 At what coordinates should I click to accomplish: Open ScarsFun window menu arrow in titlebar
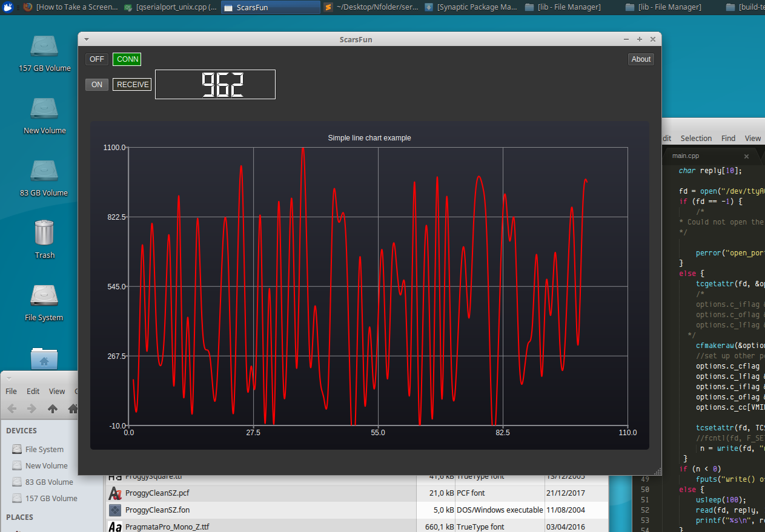click(87, 39)
